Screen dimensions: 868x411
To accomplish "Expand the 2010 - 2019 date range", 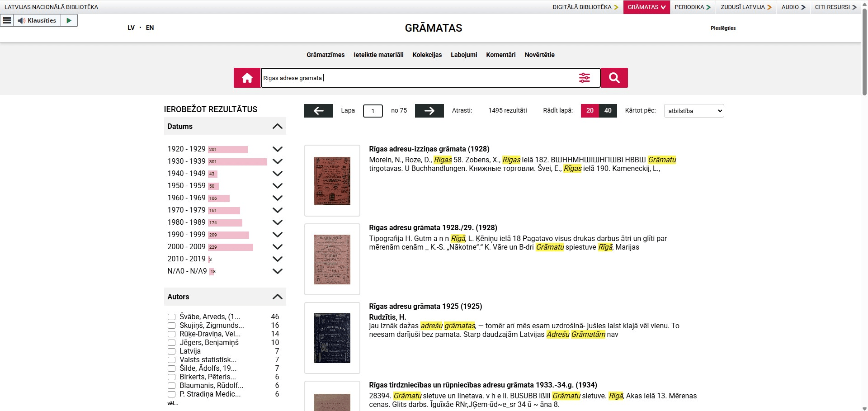I will click(278, 259).
